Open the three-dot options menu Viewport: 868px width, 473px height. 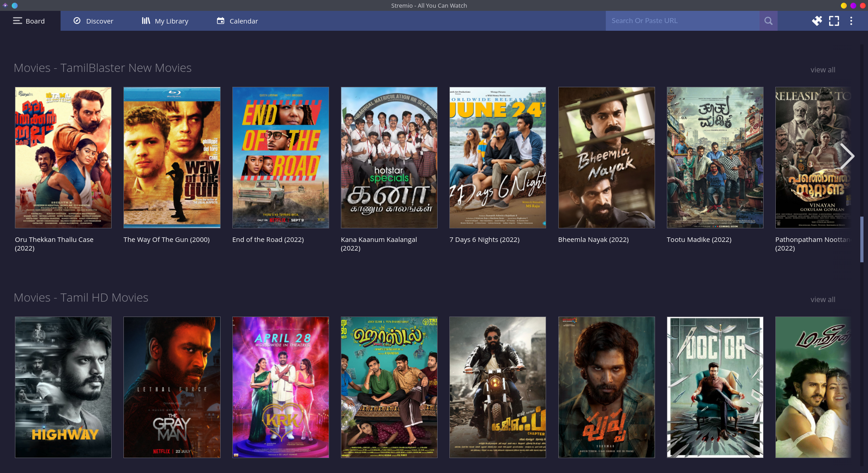(851, 21)
